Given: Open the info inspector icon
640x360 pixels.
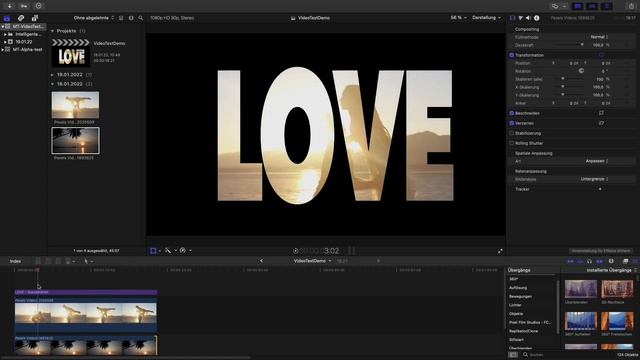Looking at the screenshot, I should coord(537,18).
